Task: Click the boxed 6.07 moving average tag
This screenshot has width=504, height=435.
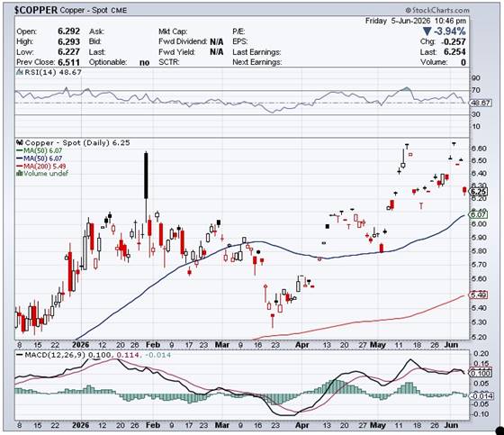Action: (x=479, y=214)
